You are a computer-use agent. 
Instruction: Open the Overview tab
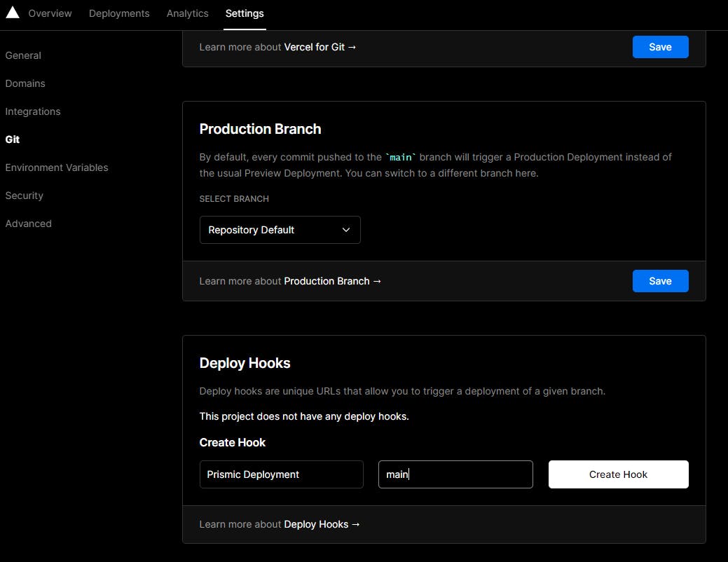pos(50,13)
